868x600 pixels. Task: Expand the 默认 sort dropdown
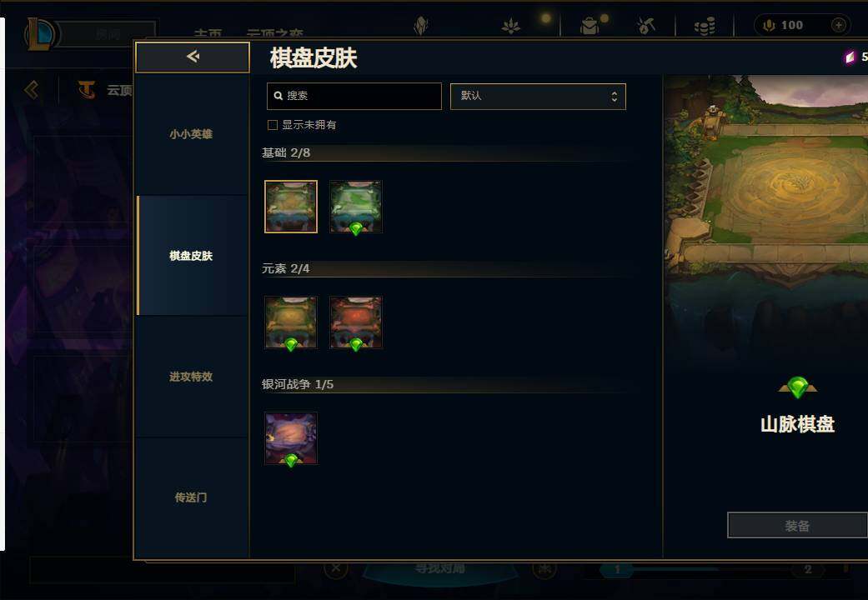538,97
